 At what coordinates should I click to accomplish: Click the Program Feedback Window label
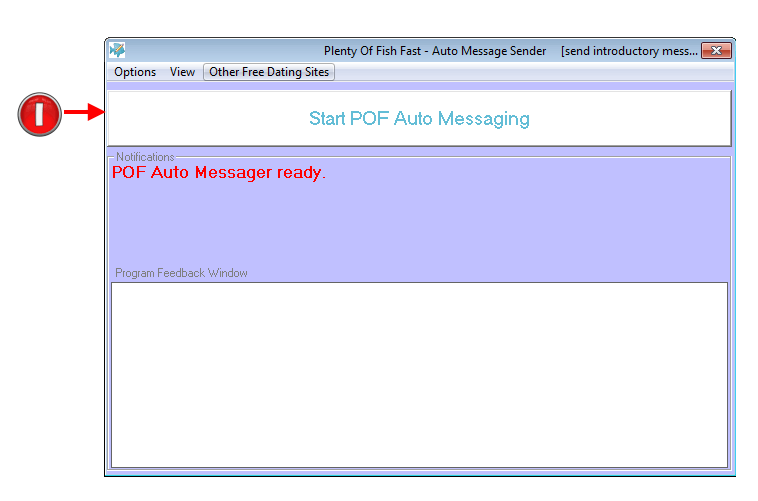click(x=181, y=273)
